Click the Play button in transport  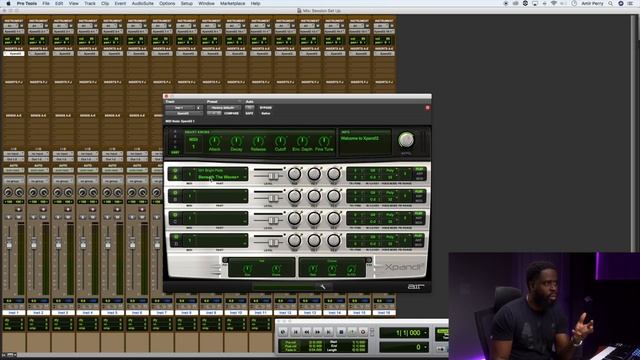(x=352, y=332)
